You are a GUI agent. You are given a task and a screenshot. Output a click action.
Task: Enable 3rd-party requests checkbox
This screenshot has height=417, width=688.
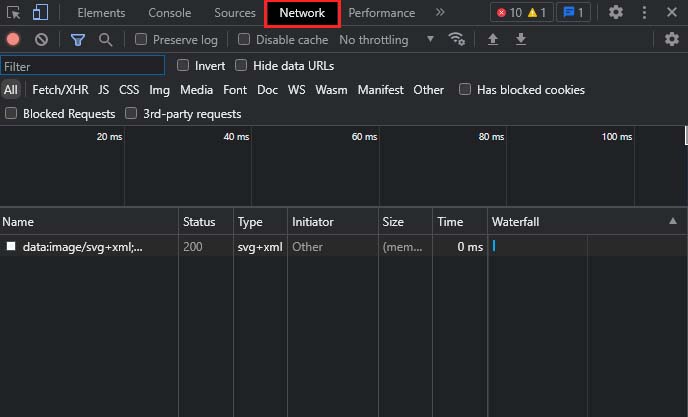coord(131,113)
